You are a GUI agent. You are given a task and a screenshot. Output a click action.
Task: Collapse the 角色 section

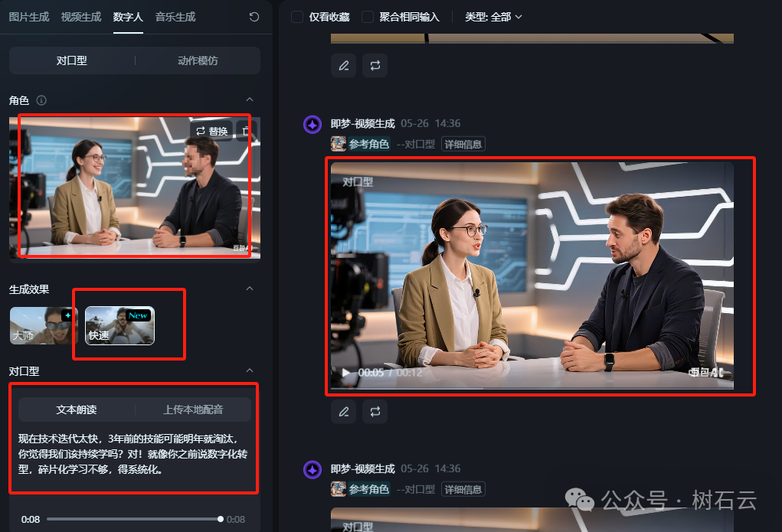point(250,100)
